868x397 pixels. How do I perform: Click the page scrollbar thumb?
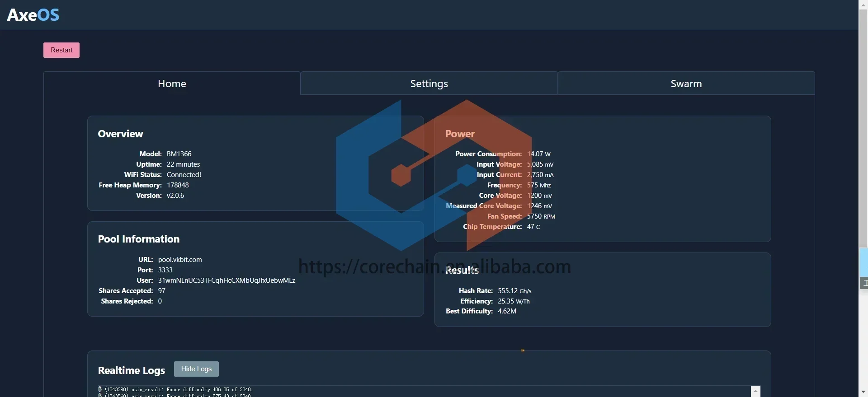tap(863, 128)
